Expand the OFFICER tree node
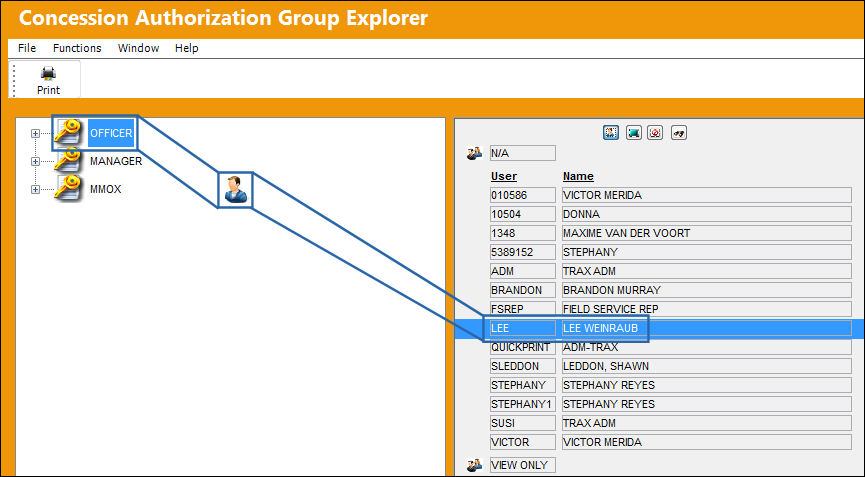The image size is (865, 477). (x=35, y=133)
